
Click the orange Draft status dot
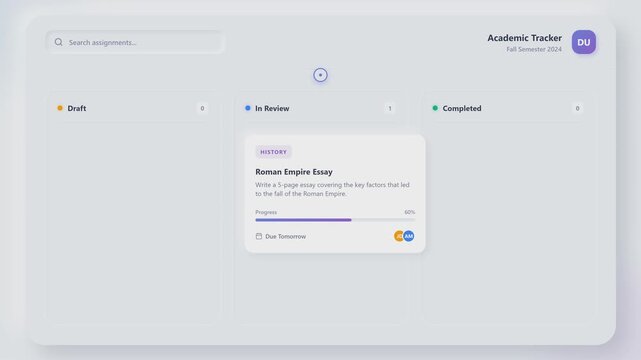click(60, 108)
